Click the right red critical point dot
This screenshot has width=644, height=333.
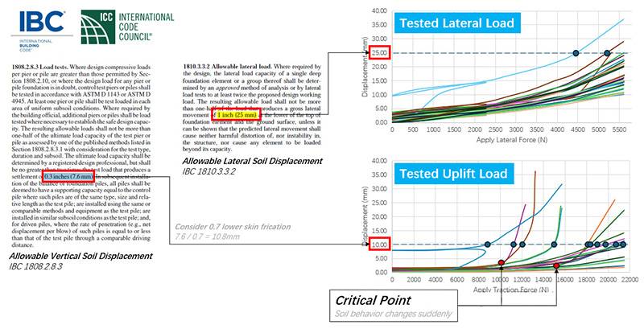556,265
